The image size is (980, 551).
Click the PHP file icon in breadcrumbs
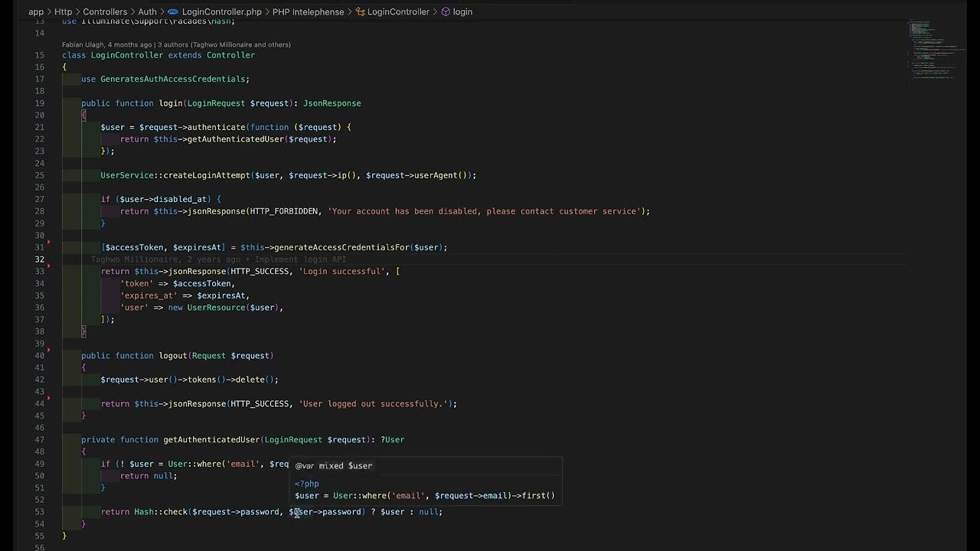[x=173, y=11]
